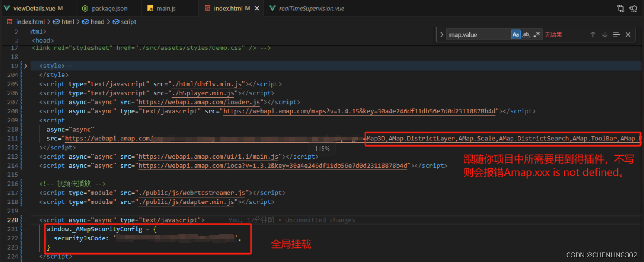Click the npm icon on the package.json tab
The height and width of the screenshot is (262, 644).
click(x=85, y=8)
